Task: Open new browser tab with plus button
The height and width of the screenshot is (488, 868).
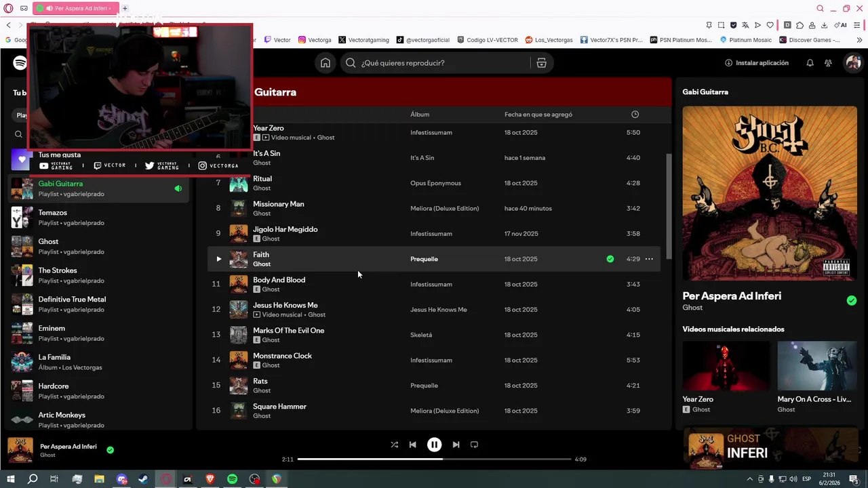Action: [x=125, y=8]
